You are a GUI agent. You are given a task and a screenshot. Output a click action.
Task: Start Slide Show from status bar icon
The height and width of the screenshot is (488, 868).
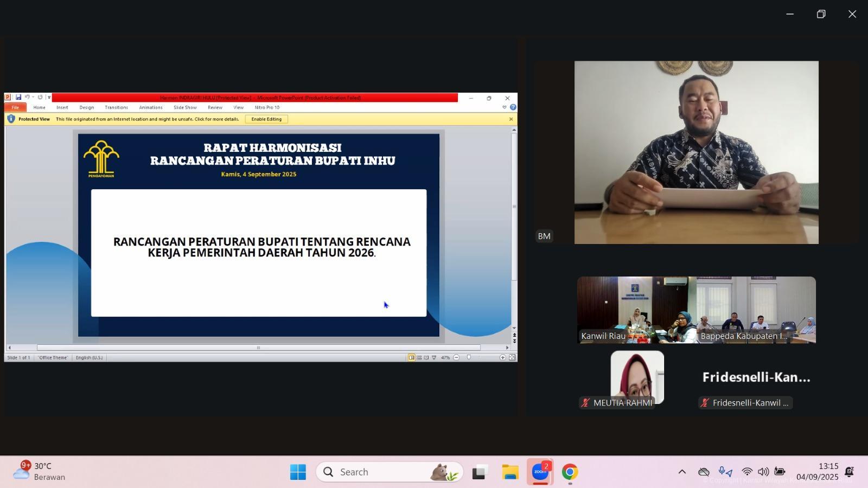[433, 358]
